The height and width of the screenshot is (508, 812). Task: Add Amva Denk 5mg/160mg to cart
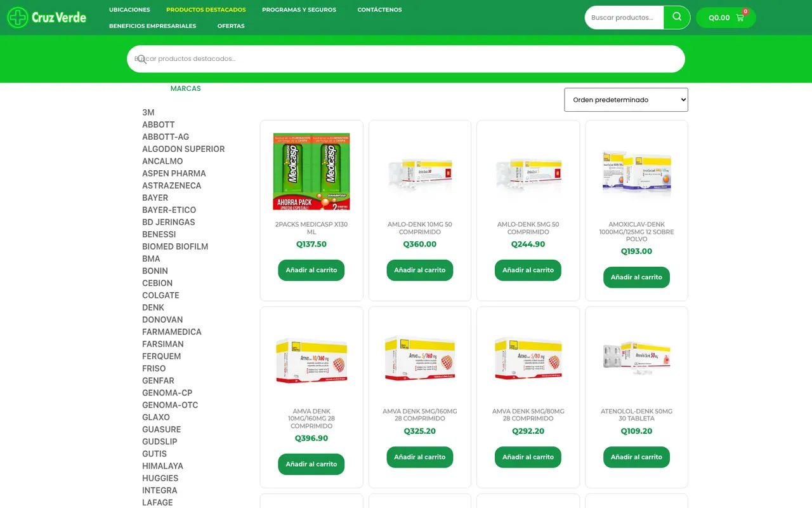(x=420, y=457)
